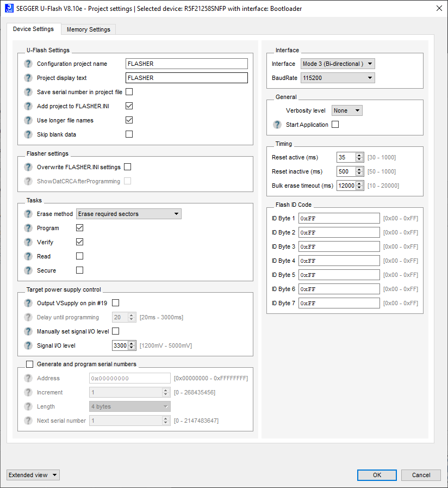Open help icon for Verify task
448x488 pixels.
pyautogui.click(x=28, y=242)
